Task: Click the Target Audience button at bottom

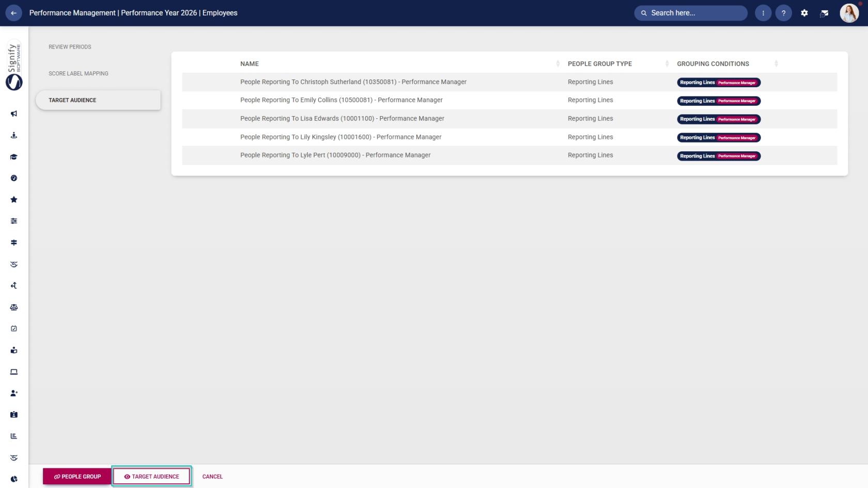Action: coord(151,477)
